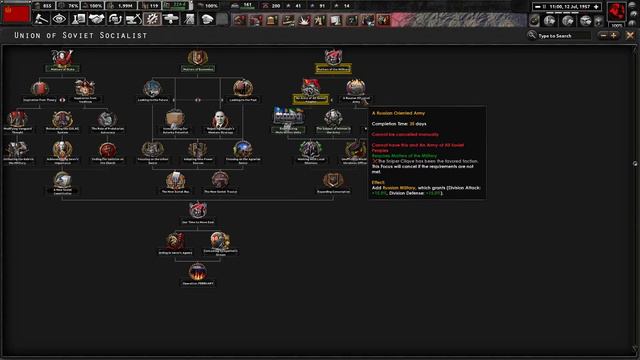Click the convoys value 161

(x=247, y=5)
